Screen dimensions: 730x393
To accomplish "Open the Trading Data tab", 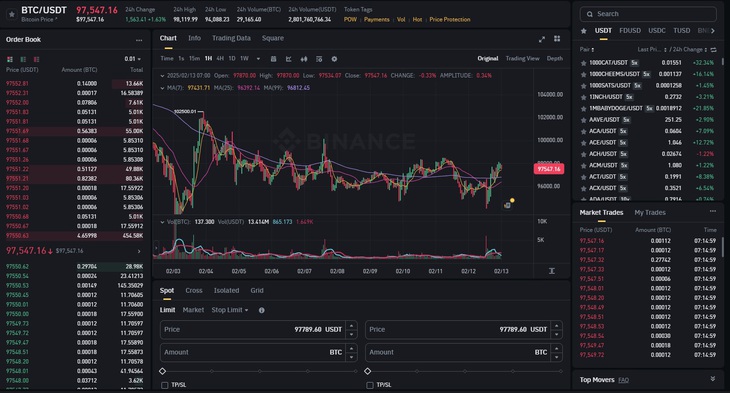I will pyautogui.click(x=231, y=38).
